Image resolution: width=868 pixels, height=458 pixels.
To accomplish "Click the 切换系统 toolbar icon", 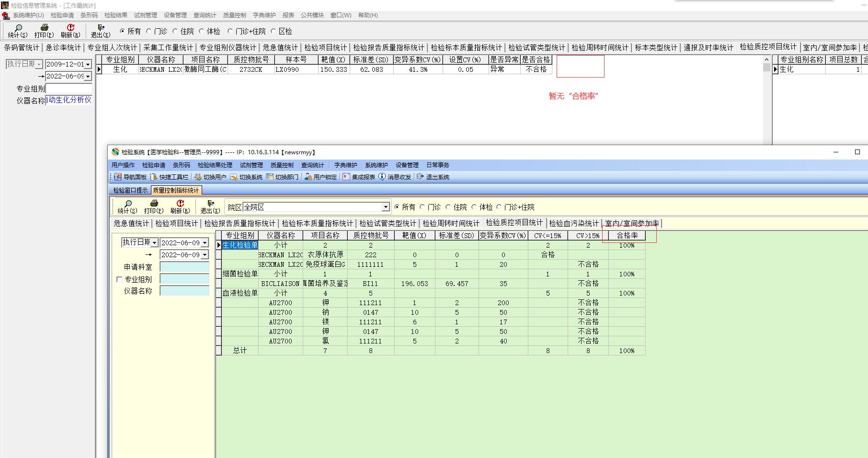I will pos(234,177).
